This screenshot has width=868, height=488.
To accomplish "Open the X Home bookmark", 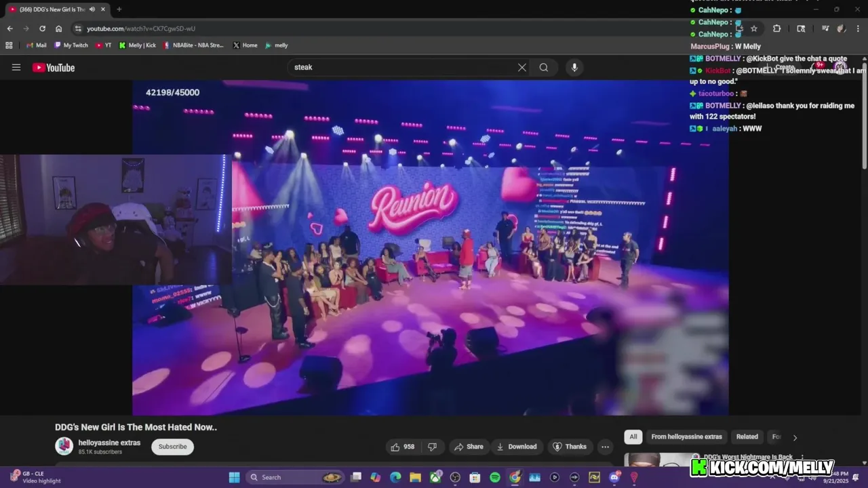I will point(245,45).
